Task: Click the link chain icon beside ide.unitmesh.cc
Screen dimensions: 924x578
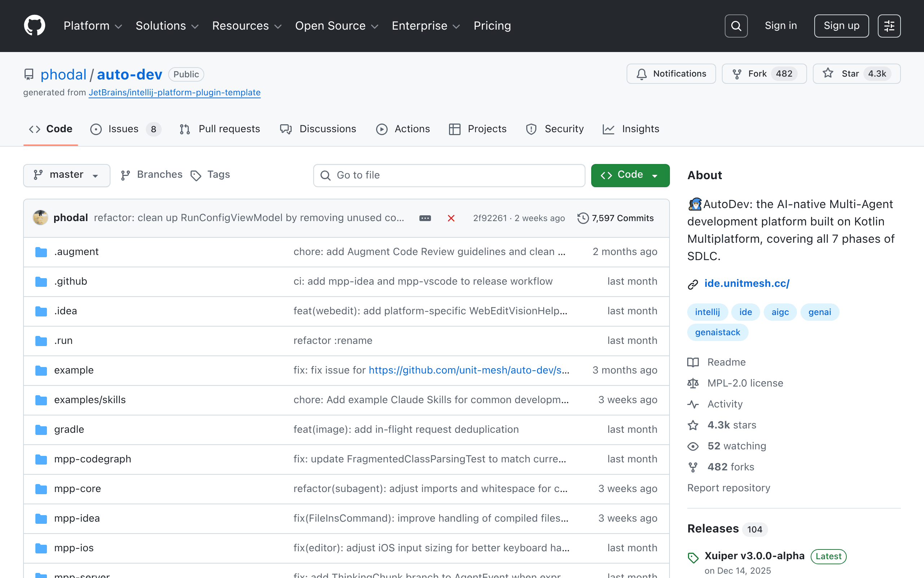Action: click(x=693, y=284)
